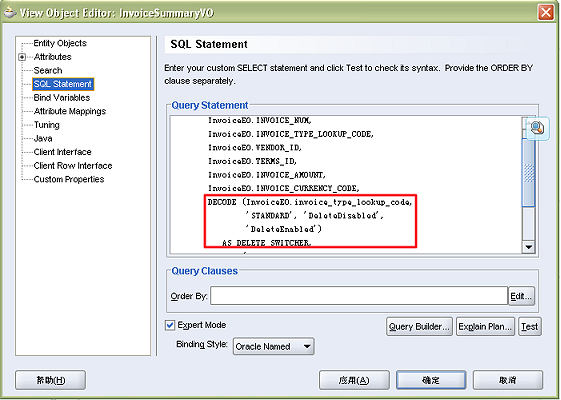Click the 'DeleteEnabled') line

pyautogui.click(x=283, y=229)
